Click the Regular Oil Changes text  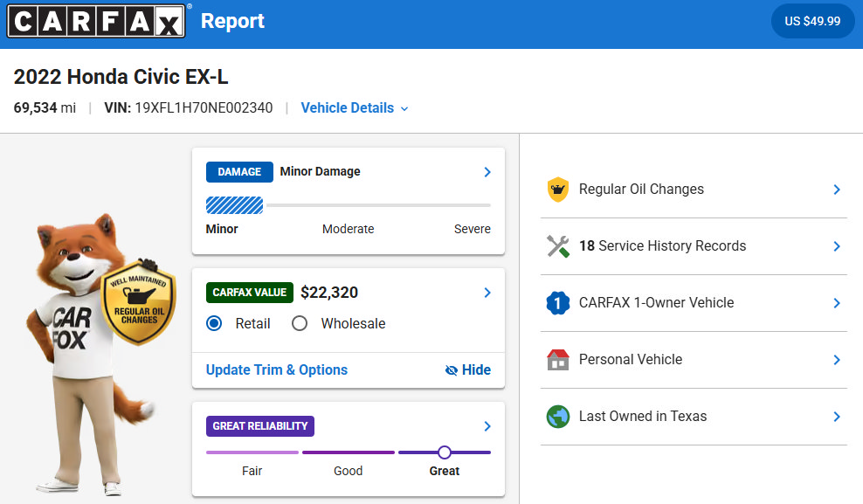[x=641, y=190]
